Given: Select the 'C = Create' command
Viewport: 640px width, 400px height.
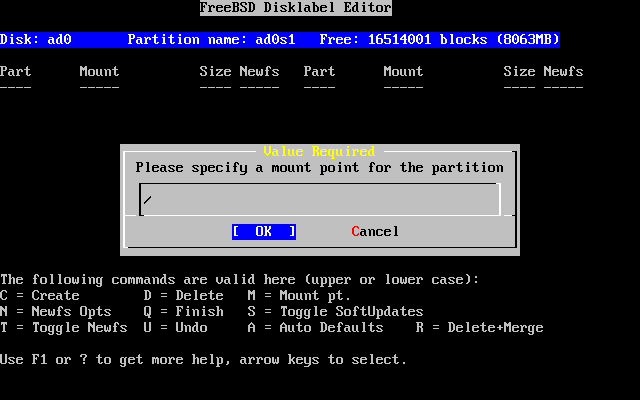Looking at the screenshot, I should tap(40, 296).
